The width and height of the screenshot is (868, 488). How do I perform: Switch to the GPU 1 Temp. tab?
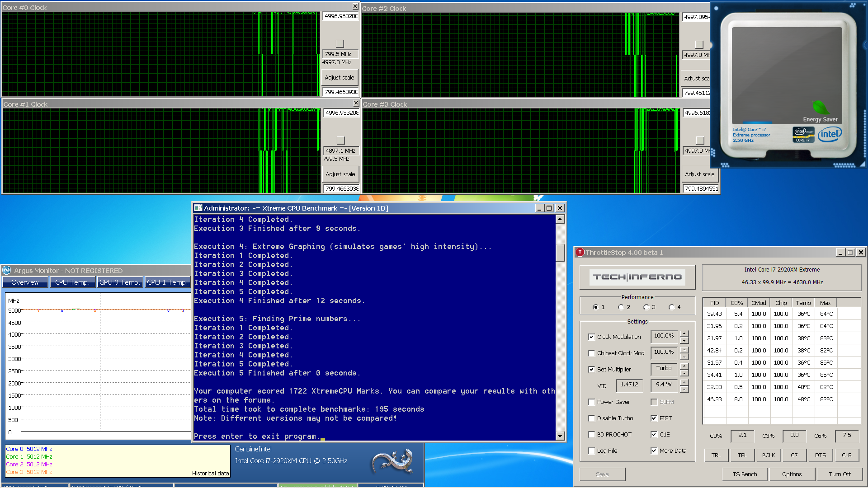168,282
